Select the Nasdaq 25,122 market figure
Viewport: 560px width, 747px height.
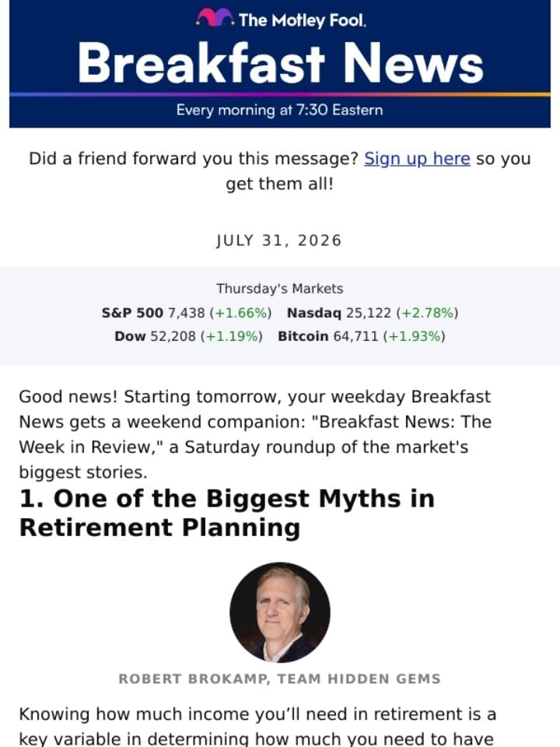tap(373, 313)
